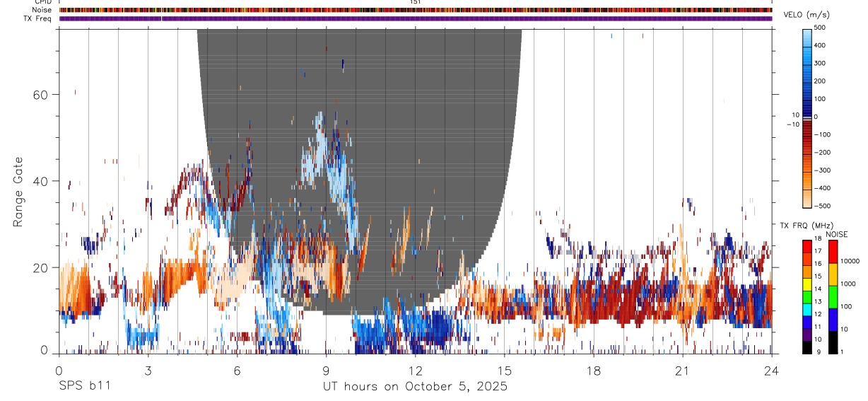Click the CPID value '151'
This screenshot has height=401, width=868.
pyautogui.click(x=415, y=2)
